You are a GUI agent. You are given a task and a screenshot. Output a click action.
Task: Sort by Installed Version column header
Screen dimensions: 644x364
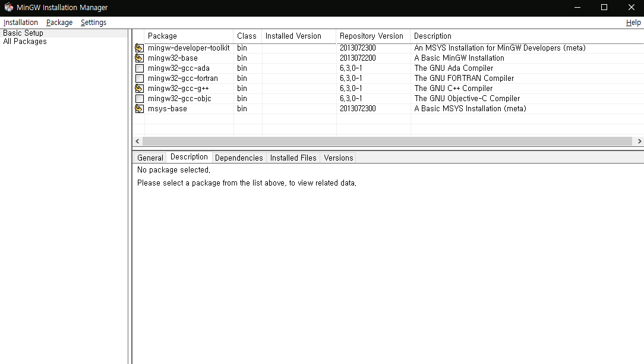coord(299,36)
